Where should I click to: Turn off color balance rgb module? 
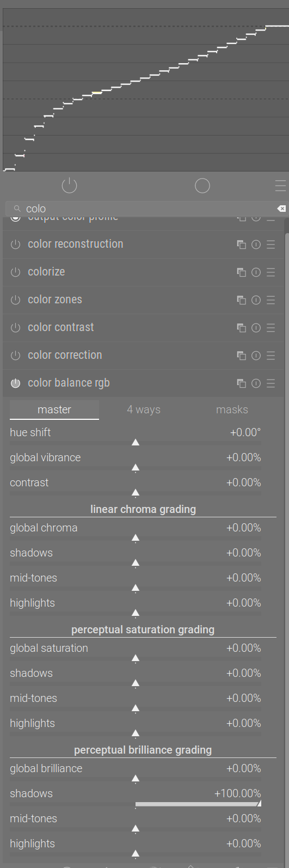point(15,383)
